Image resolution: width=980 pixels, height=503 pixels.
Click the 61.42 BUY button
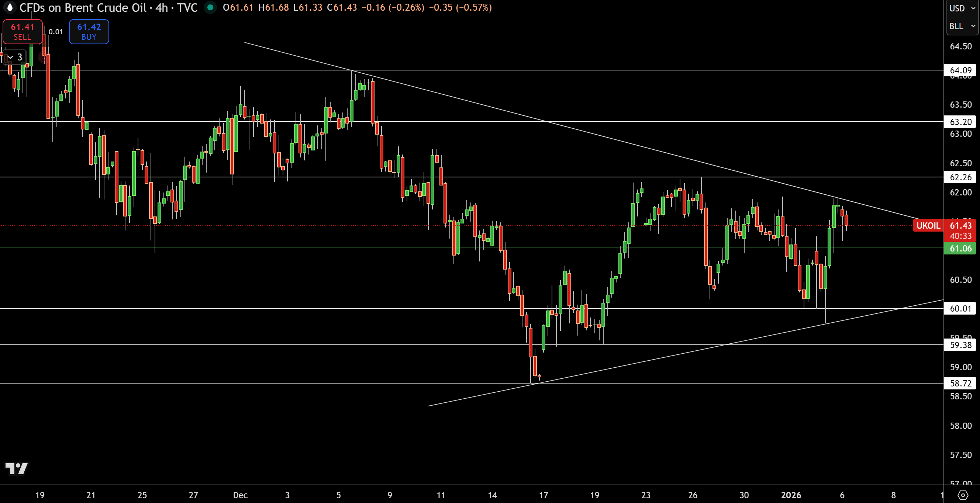pyautogui.click(x=89, y=32)
